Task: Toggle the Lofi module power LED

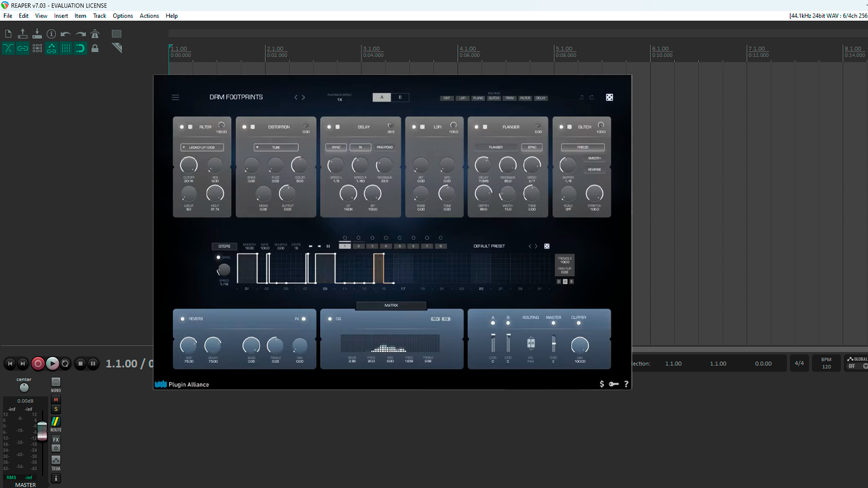Action: [414, 127]
